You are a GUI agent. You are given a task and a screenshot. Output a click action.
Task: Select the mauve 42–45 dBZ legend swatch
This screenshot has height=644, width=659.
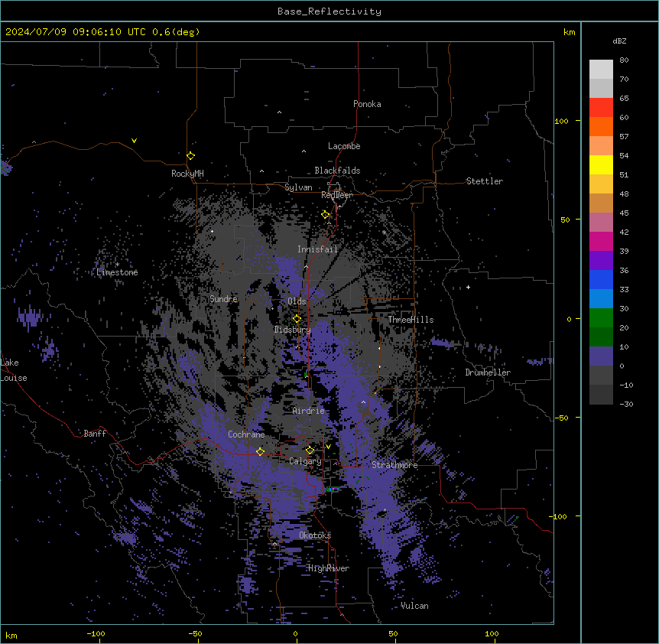coord(601,223)
